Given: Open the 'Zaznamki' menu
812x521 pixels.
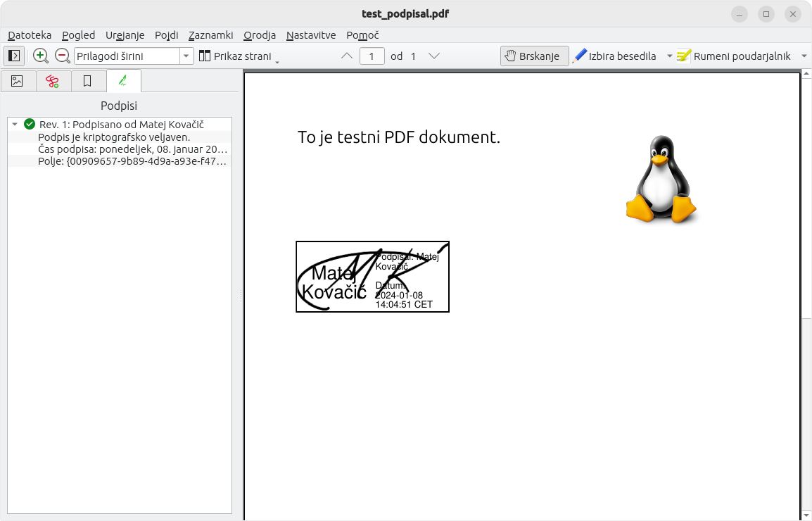Looking at the screenshot, I should click(x=211, y=35).
